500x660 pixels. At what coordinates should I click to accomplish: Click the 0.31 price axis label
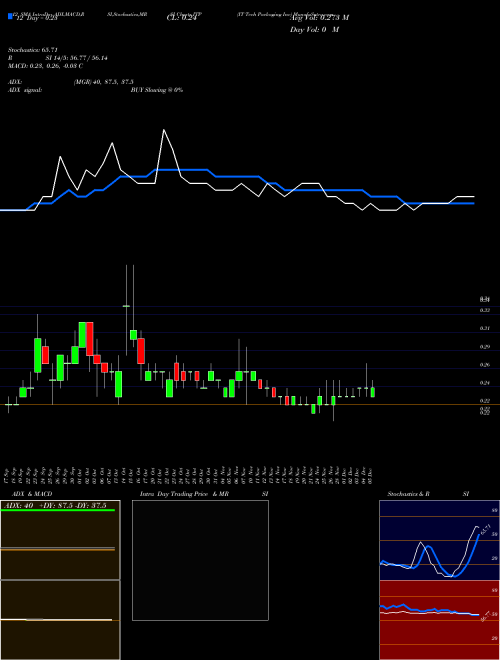pyautogui.click(x=485, y=328)
